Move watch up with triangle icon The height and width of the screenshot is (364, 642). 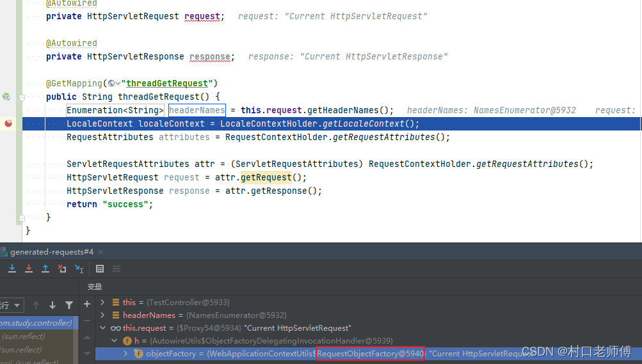coord(87,337)
